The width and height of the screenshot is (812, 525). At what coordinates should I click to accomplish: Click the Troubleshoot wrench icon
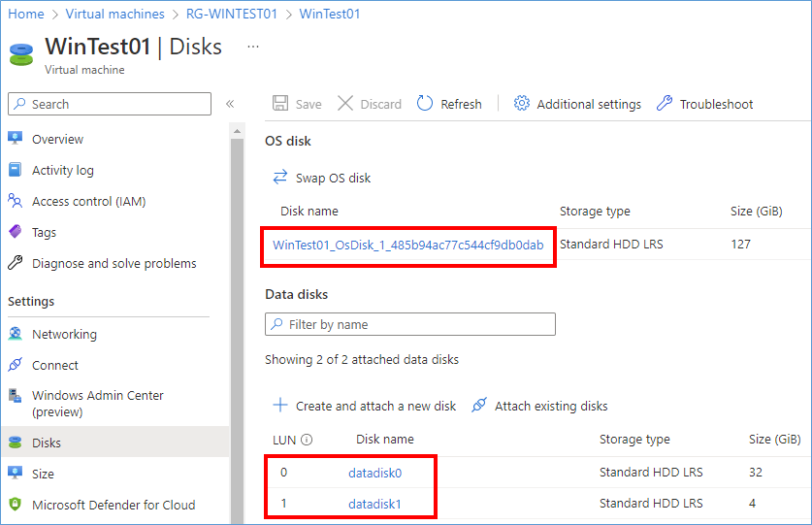pos(665,103)
